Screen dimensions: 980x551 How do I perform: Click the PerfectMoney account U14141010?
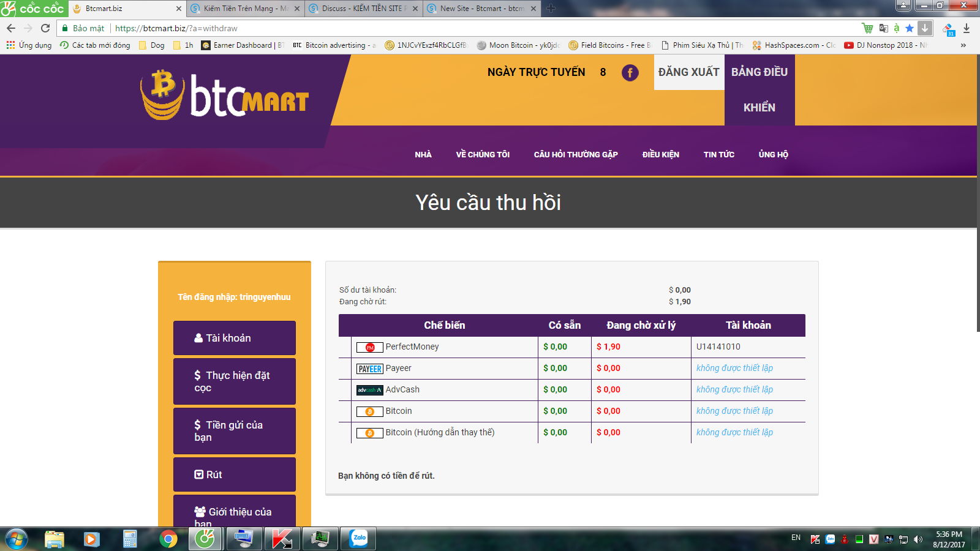[718, 347]
